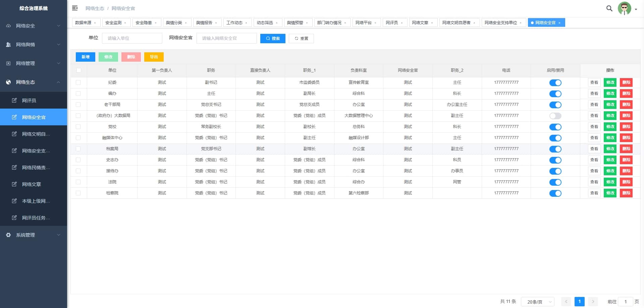644x308 pixels.
Task: Click the 网络生态 breadcrumb link
Action: pyautogui.click(x=95, y=8)
